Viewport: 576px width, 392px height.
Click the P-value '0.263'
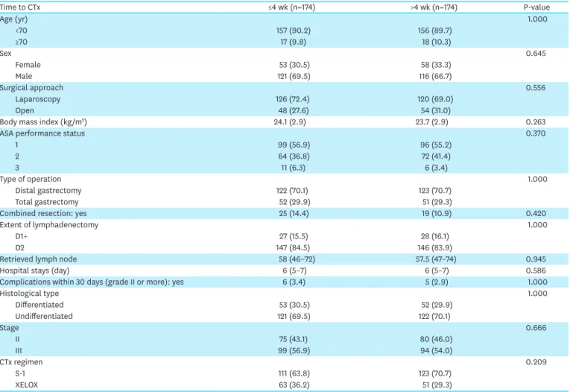click(536, 122)
